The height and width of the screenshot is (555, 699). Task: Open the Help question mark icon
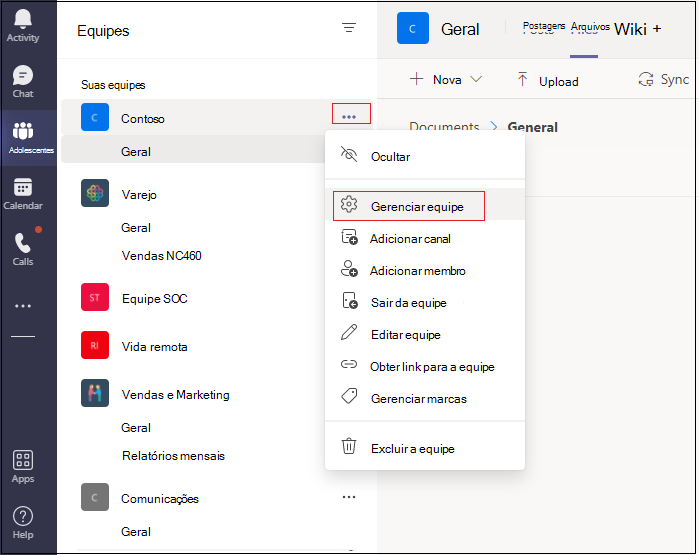(x=23, y=516)
